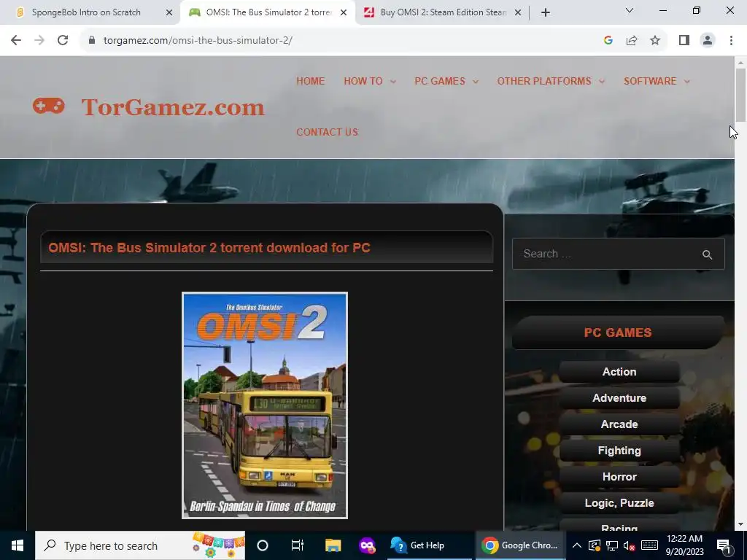Open the Google icon in address bar

pos(608,41)
